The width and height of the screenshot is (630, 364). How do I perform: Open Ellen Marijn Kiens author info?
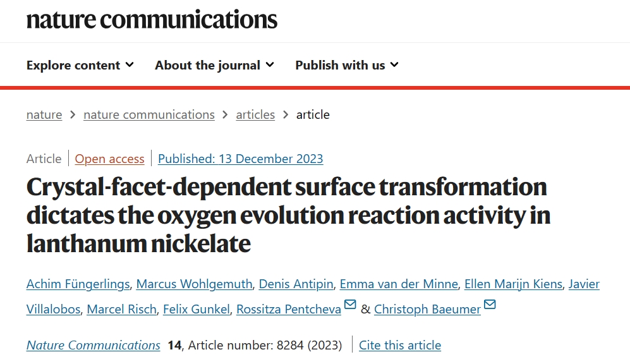coord(513,284)
